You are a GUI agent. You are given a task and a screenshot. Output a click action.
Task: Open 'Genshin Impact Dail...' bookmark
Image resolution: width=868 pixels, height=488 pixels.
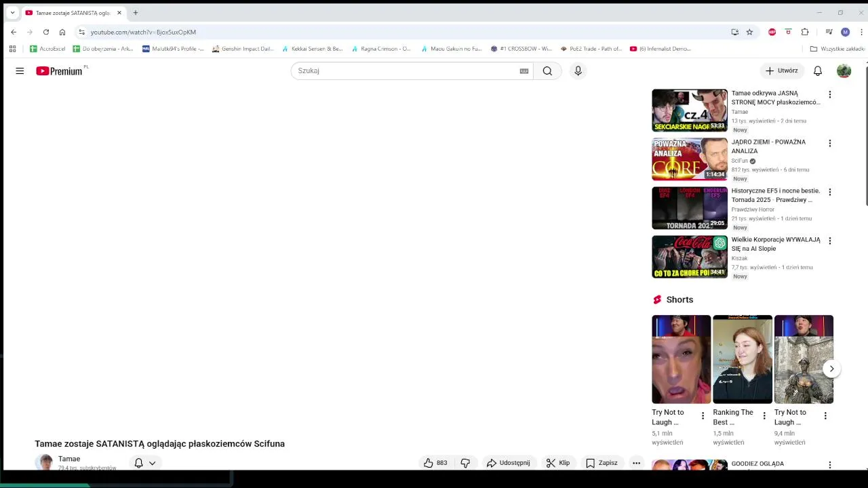point(243,49)
